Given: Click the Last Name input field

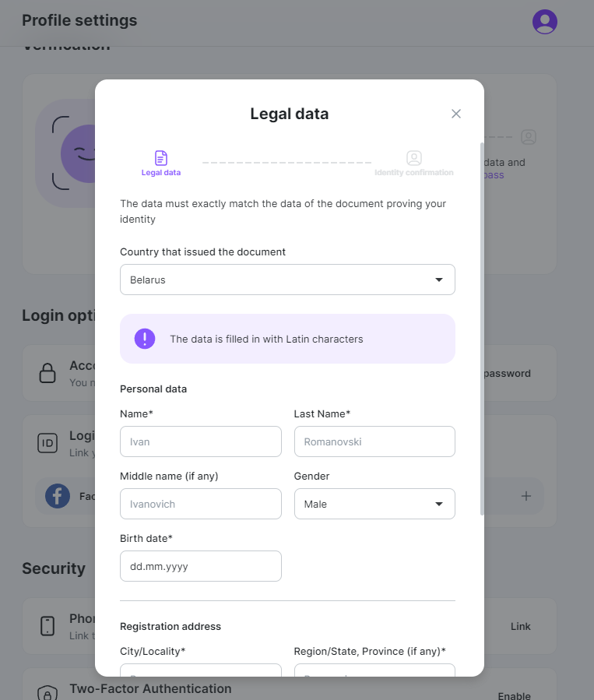Looking at the screenshot, I should coord(374,441).
